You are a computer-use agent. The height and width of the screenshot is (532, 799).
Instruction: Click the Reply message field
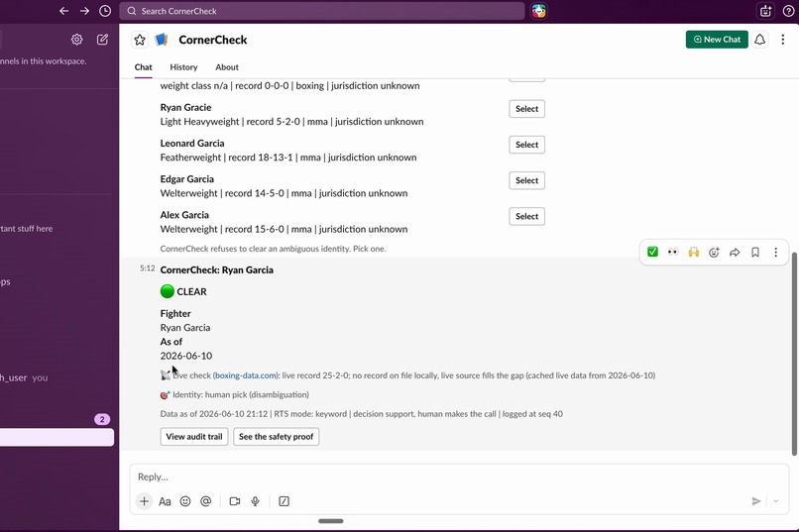459,478
